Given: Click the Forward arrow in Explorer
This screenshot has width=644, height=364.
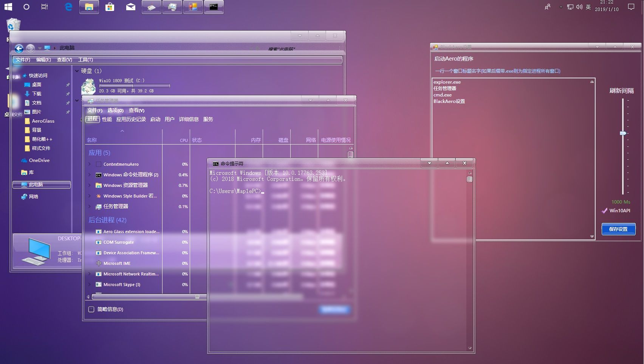Looking at the screenshot, I should (x=30, y=48).
